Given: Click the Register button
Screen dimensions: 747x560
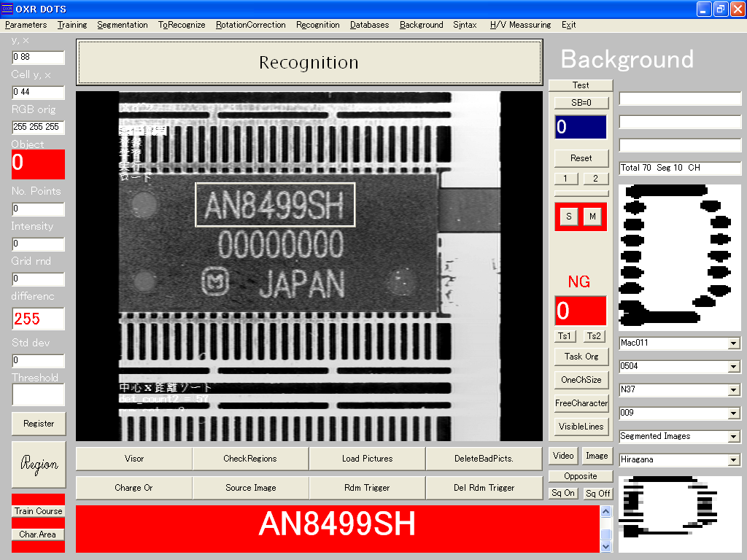Looking at the screenshot, I should point(39,424).
